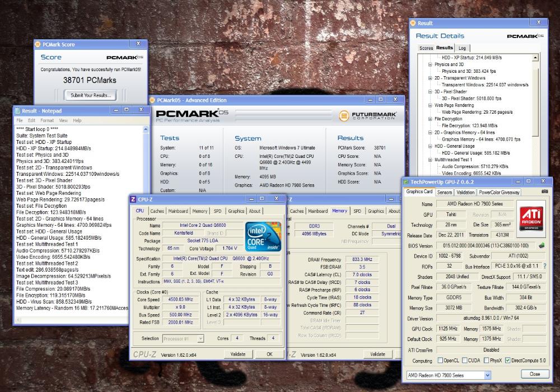Click the Result Details vertical scrollbar thumb
The height and width of the screenshot is (392, 560).
pos(535,103)
